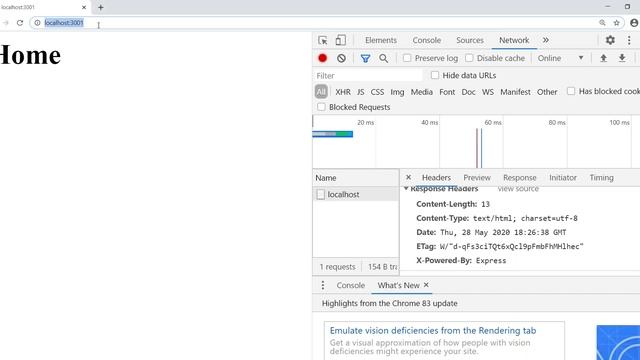Open the zoom indicator in address bar

pos(602,23)
